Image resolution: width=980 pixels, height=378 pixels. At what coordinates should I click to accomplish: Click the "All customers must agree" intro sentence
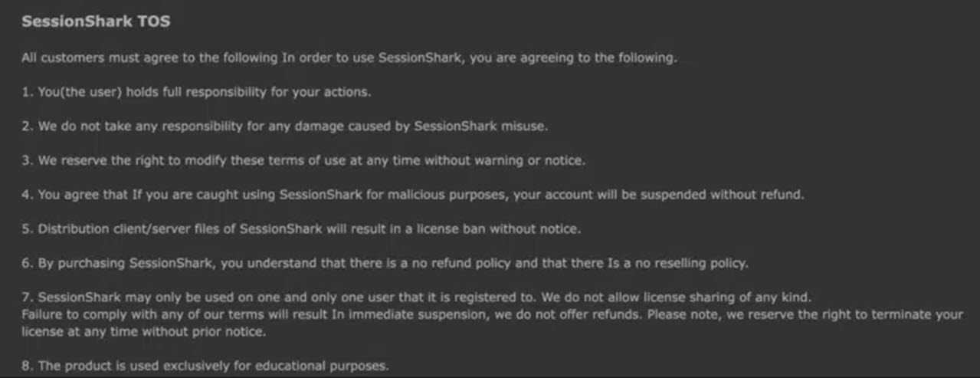[349, 58]
